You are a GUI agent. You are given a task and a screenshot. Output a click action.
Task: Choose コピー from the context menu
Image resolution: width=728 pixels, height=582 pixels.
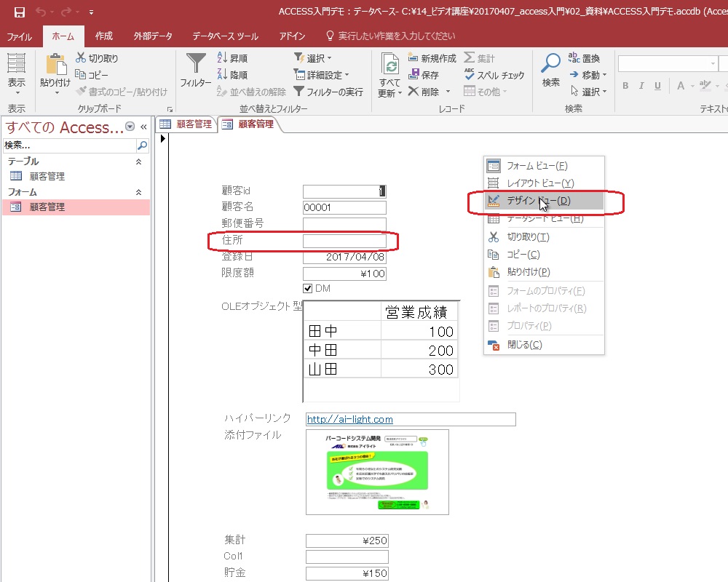point(544,255)
